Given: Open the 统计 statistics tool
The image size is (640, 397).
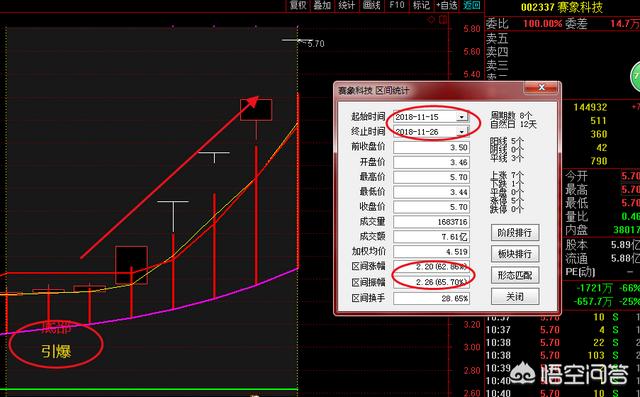Looking at the screenshot, I should point(346,5).
